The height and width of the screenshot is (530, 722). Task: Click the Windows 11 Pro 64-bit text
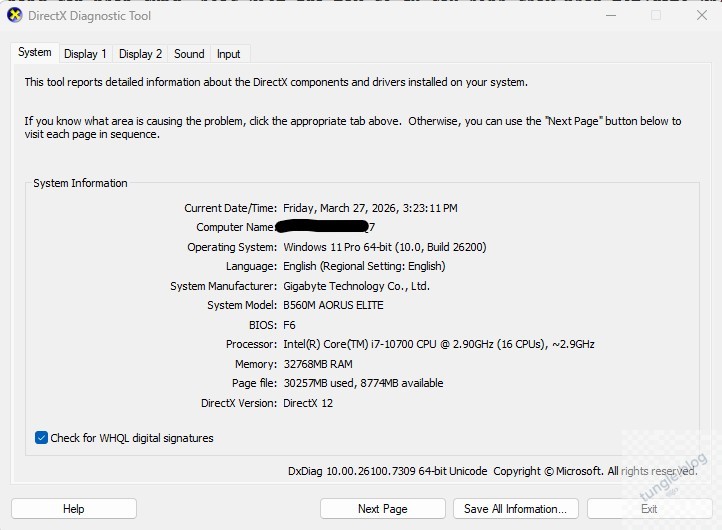pyautogui.click(x=385, y=247)
